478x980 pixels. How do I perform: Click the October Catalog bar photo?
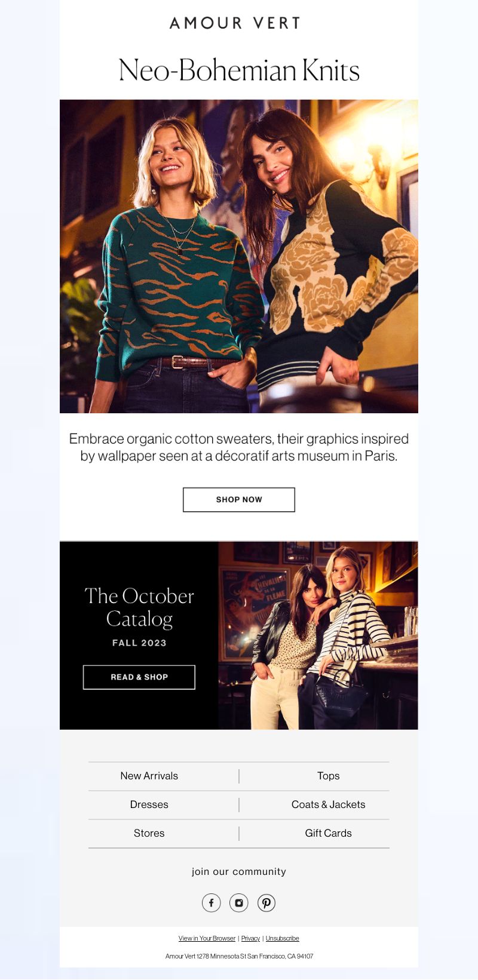[x=318, y=635]
